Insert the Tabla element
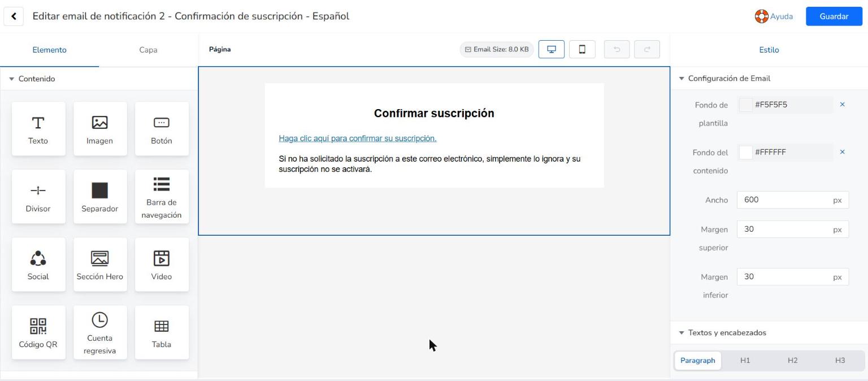The image size is (868, 381). point(162,332)
